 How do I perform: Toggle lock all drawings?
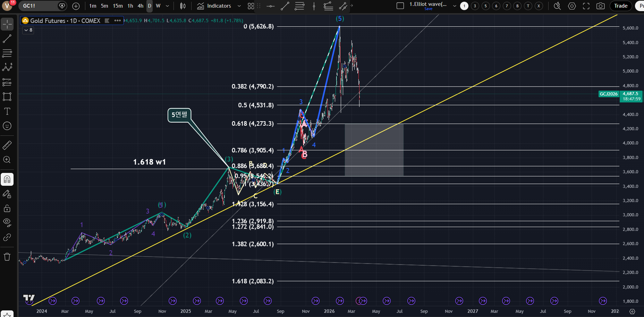(x=7, y=208)
